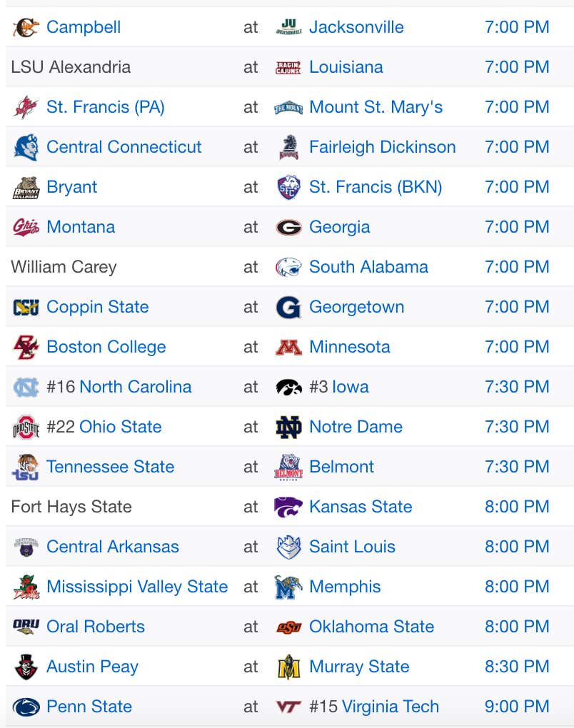Click the Jacksonville JU logo
574x728 pixels.
pyautogui.click(x=288, y=27)
